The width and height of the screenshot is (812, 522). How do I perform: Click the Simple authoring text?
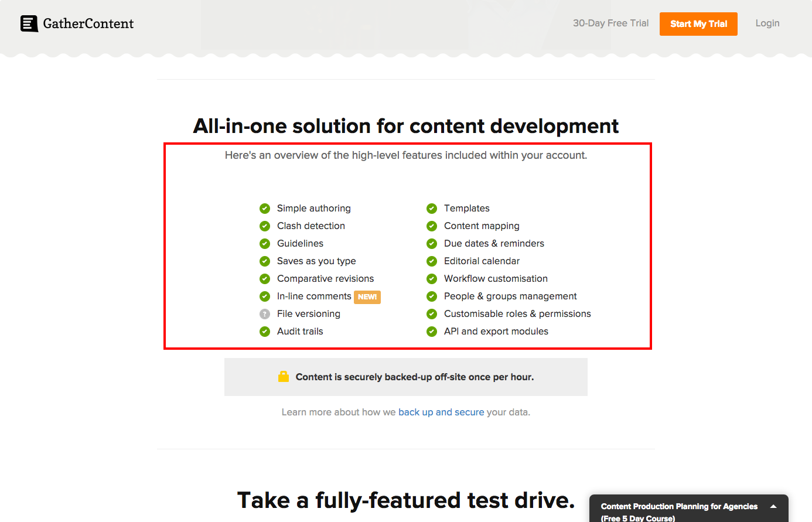coord(314,209)
